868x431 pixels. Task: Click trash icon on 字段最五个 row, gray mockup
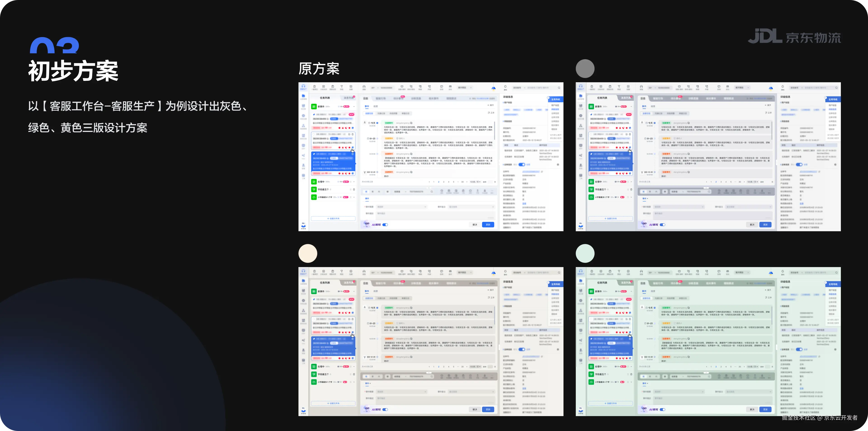[x=631, y=190]
